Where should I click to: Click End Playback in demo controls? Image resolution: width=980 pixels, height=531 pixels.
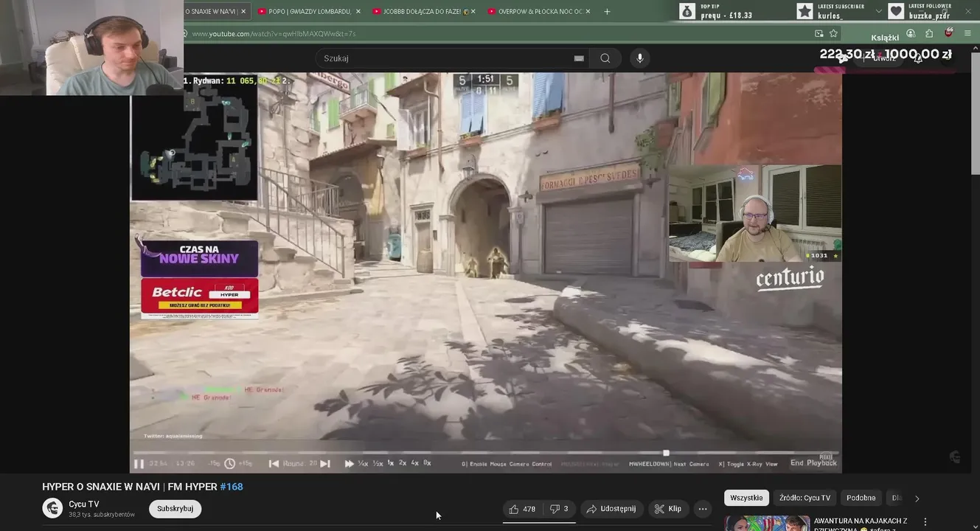tap(813, 463)
